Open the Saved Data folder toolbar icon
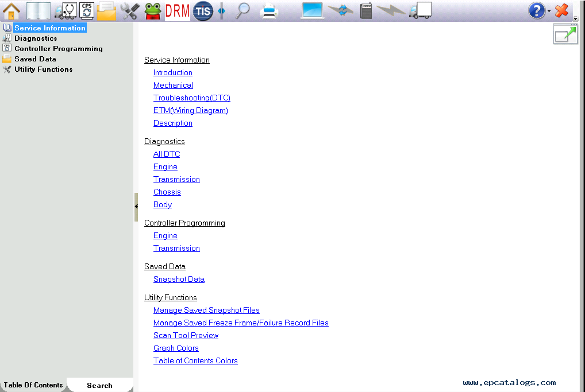This screenshot has width=585, height=392. [107, 11]
